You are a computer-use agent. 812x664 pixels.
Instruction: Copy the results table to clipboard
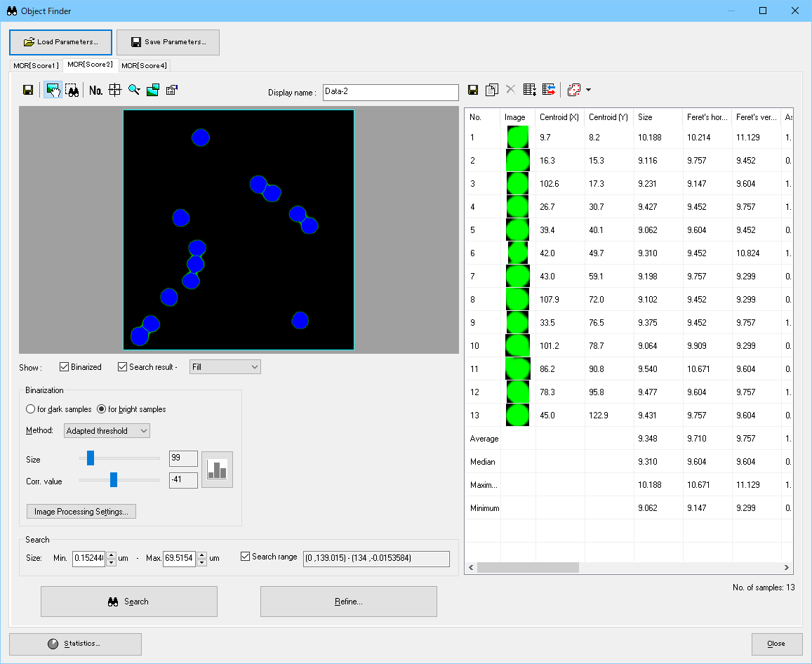492,89
